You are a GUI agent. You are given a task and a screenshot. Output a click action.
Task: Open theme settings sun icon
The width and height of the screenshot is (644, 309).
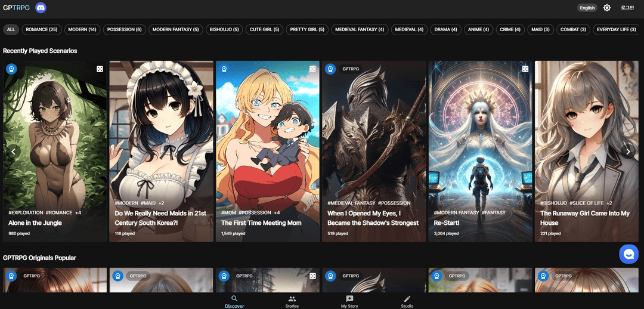coord(606,7)
